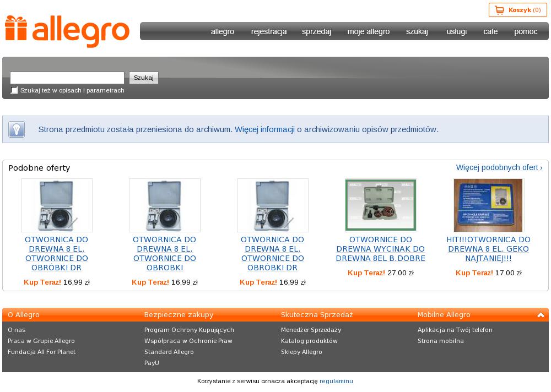Visit "cafe" from the top menu
The image size is (551, 392).
pos(490,31)
